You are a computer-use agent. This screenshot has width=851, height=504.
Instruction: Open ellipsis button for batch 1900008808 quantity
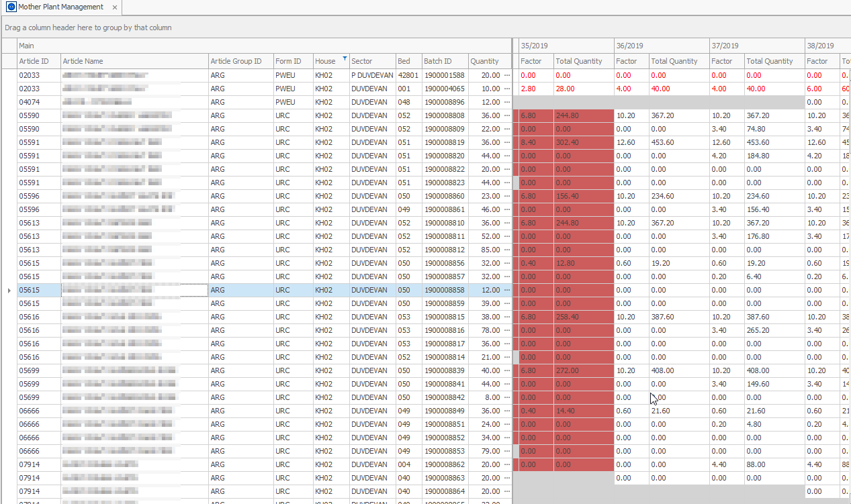[507, 115]
